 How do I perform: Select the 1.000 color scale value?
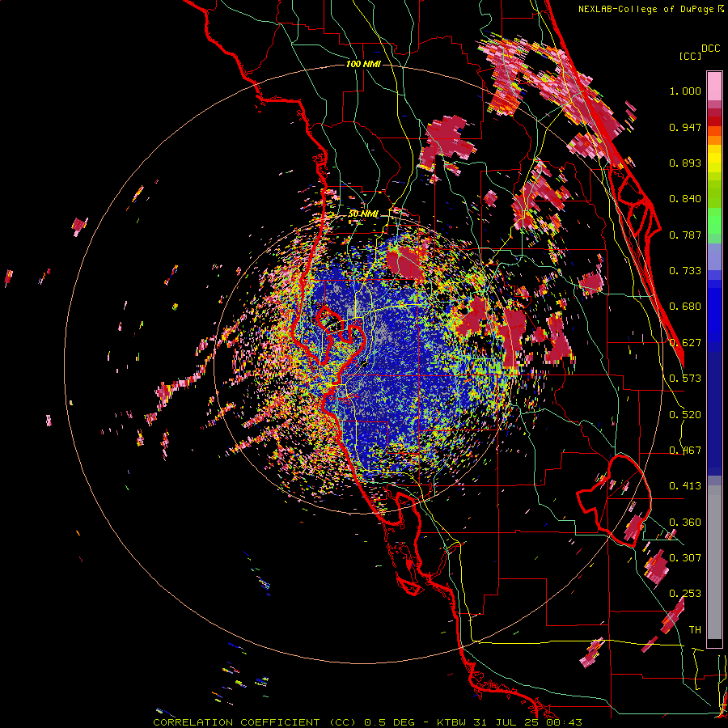click(x=685, y=91)
